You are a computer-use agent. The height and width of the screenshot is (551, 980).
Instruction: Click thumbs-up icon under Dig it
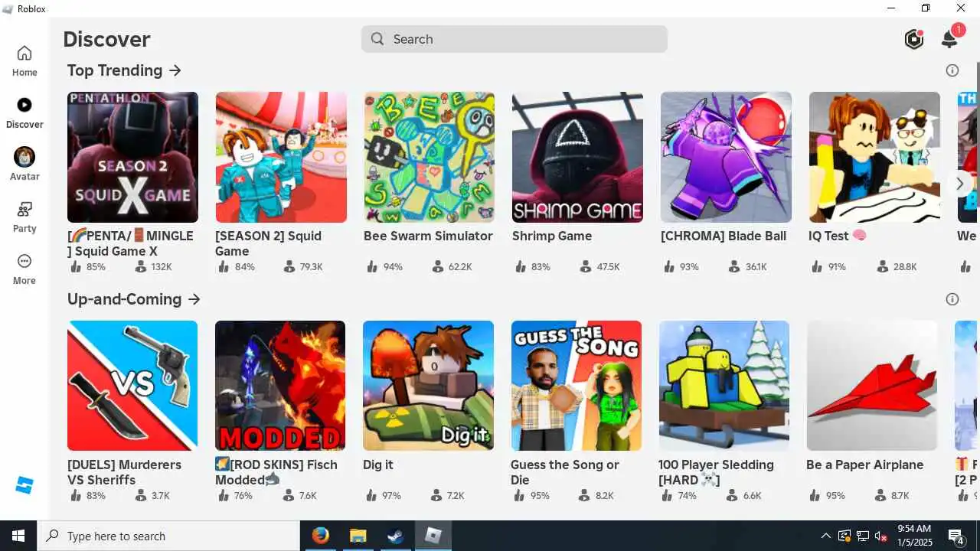tap(371, 495)
